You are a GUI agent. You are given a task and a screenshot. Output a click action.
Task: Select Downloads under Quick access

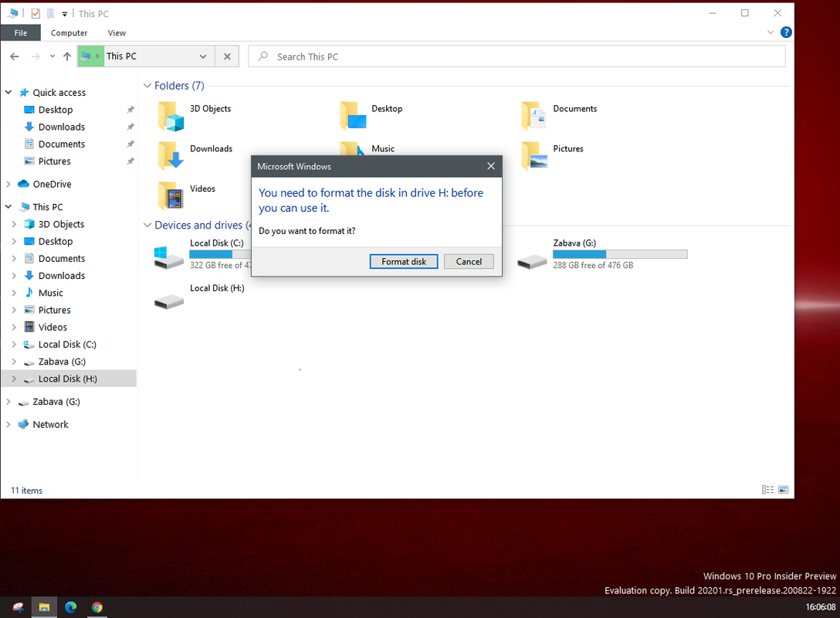tap(61, 127)
